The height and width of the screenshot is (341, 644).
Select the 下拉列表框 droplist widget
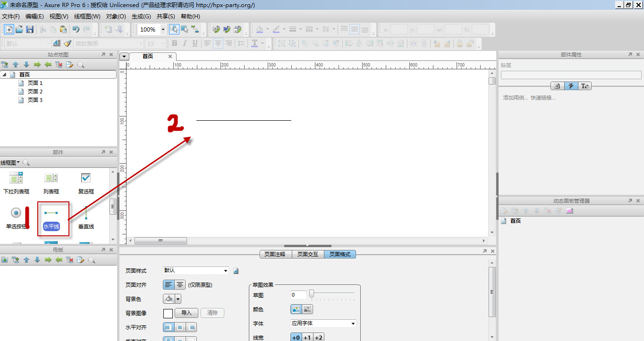[x=17, y=183]
